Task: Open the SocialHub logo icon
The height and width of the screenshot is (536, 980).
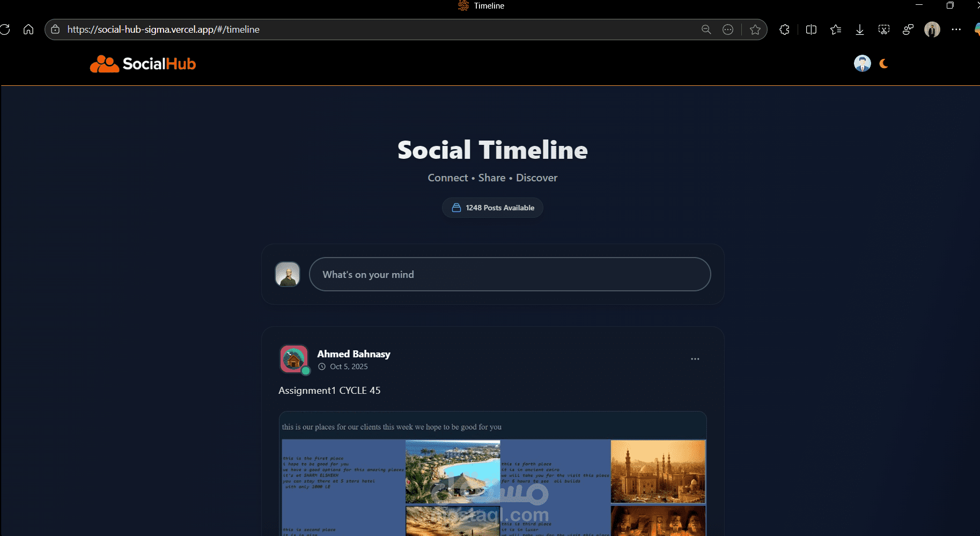Action: tap(104, 63)
